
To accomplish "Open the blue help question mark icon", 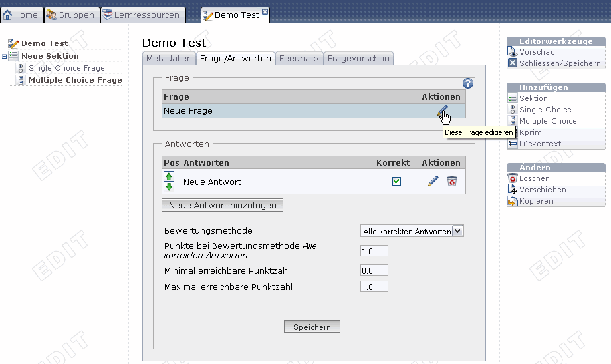I will tap(468, 83).
